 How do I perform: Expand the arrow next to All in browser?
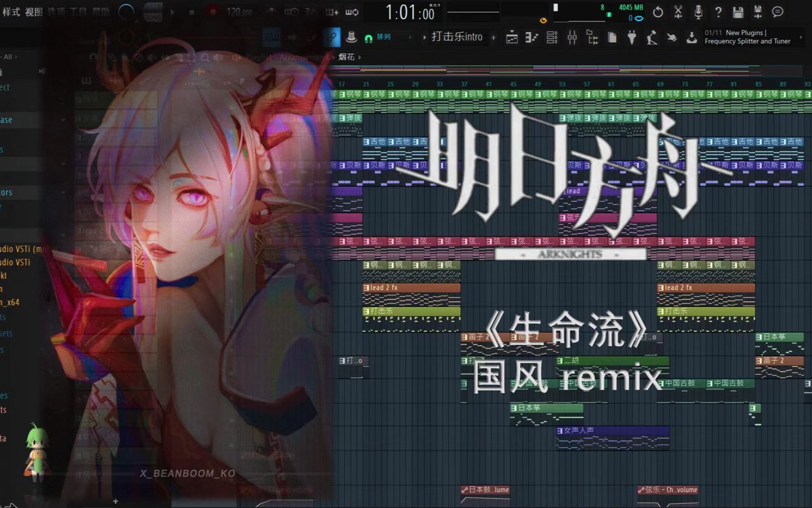[16, 57]
